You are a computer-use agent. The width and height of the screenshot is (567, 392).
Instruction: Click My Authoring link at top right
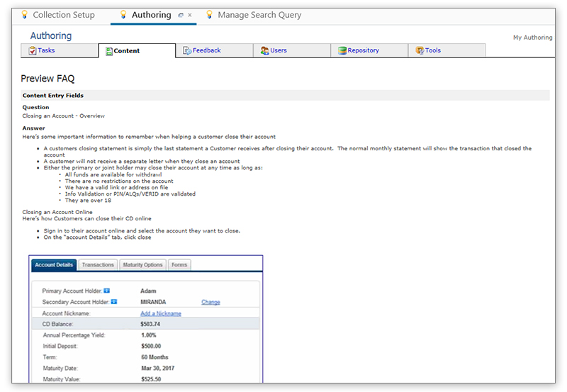[533, 38]
